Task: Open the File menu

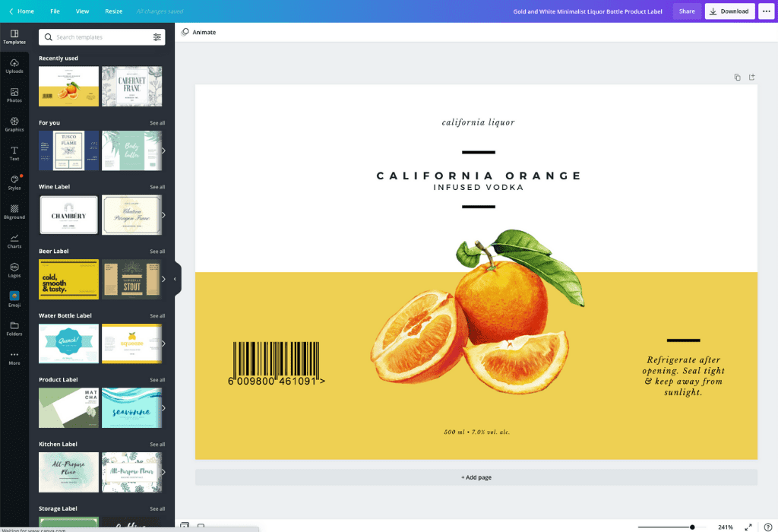Action: click(54, 11)
